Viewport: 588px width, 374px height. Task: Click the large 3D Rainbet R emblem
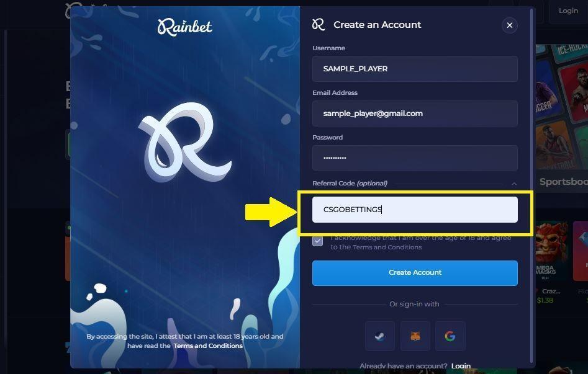point(185,142)
